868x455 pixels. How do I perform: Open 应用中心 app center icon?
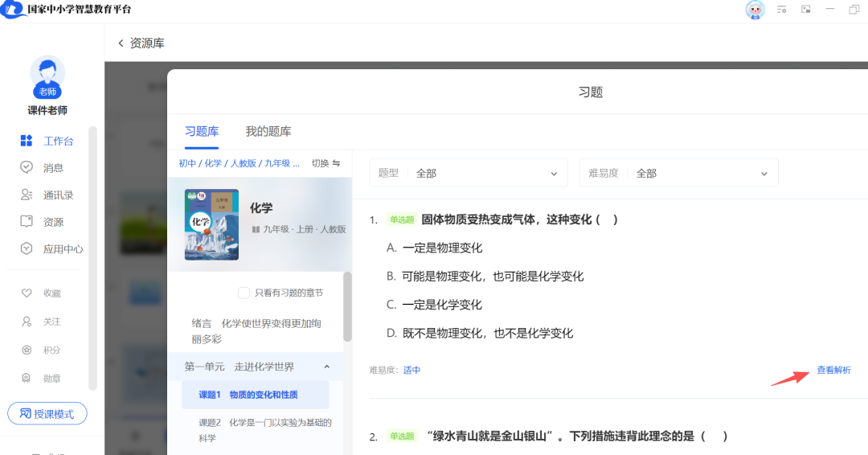tap(27, 249)
